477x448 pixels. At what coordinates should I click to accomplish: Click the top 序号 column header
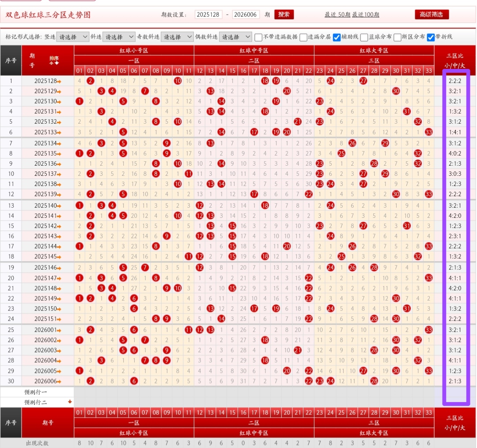(11, 61)
